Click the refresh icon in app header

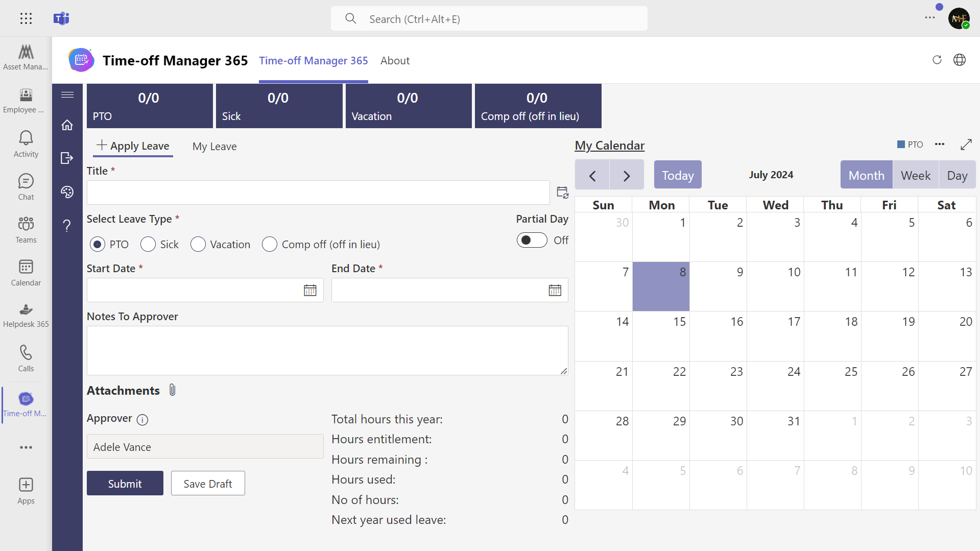(x=937, y=60)
